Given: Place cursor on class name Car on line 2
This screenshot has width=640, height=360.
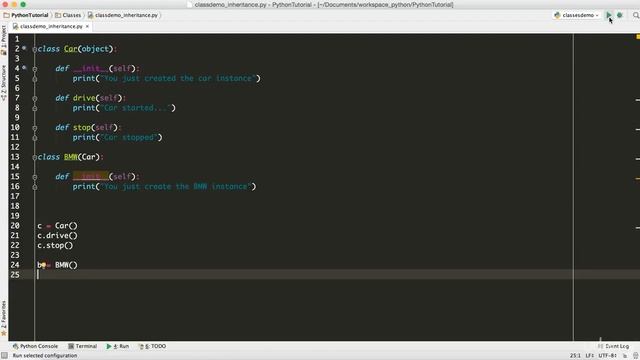Looking at the screenshot, I should [x=71, y=49].
